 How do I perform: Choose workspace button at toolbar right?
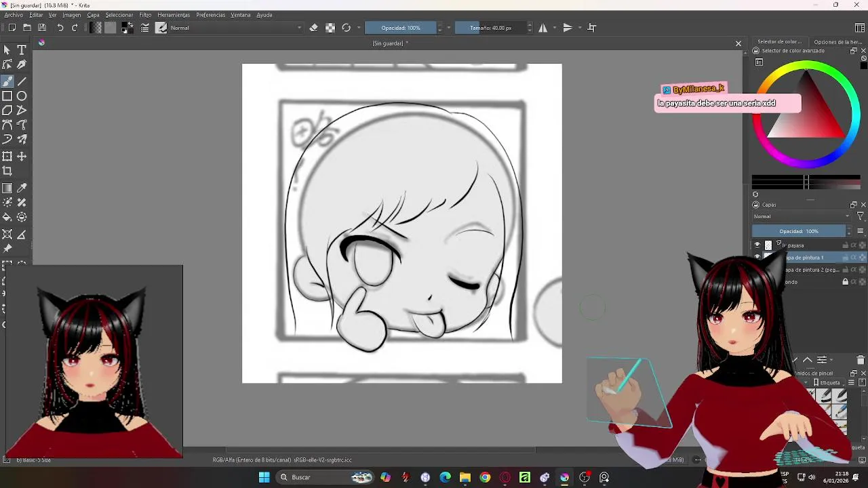tap(860, 28)
